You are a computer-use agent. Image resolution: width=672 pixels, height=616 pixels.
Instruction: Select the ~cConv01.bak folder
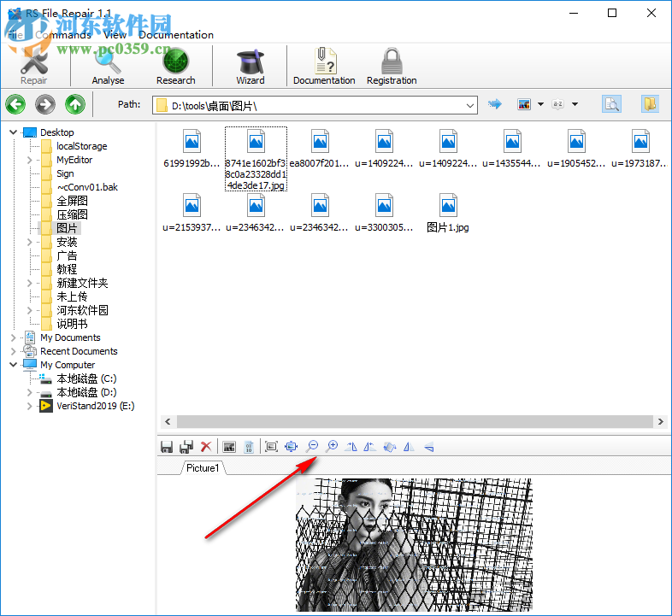[87, 187]
